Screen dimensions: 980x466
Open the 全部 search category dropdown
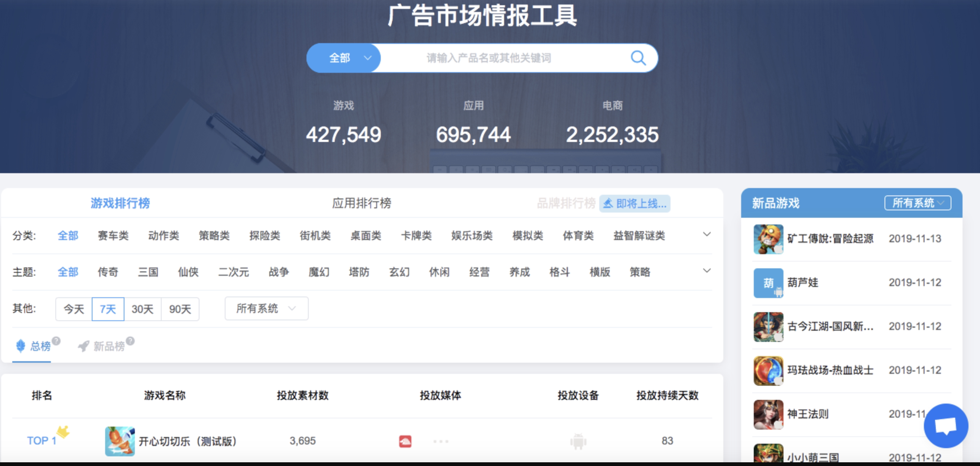pyautogui.click(x=344, y=58)
